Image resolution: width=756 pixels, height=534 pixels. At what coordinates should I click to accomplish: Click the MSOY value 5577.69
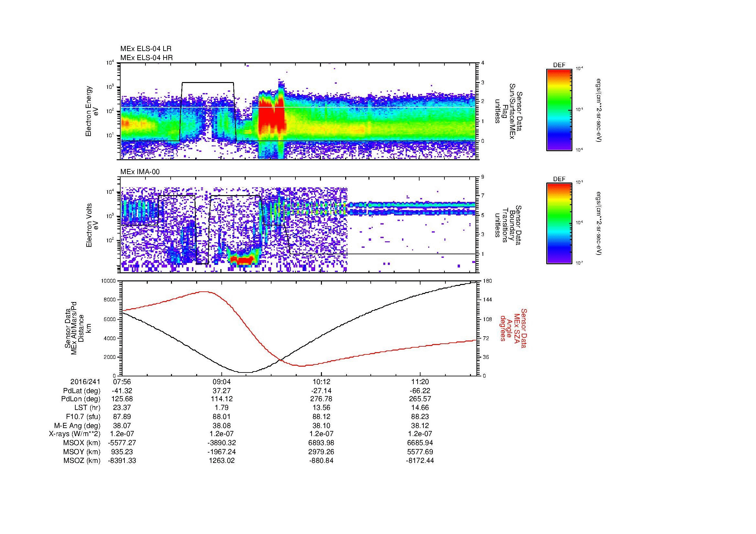pos(421,452)
